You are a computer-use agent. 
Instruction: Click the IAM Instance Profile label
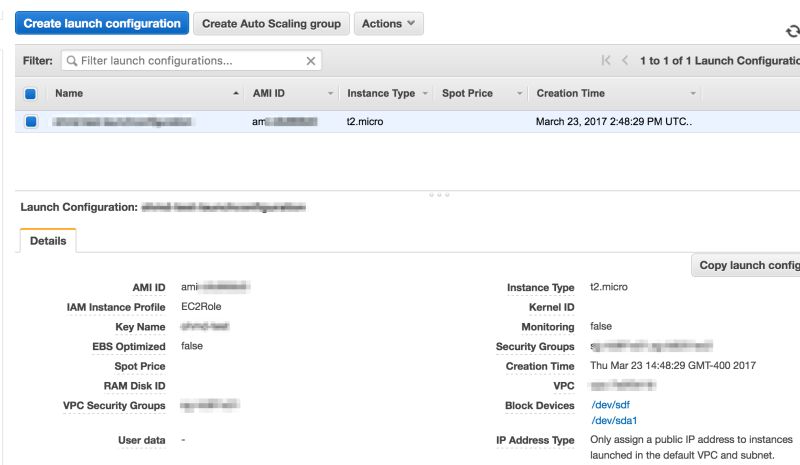tap(116, 307)
